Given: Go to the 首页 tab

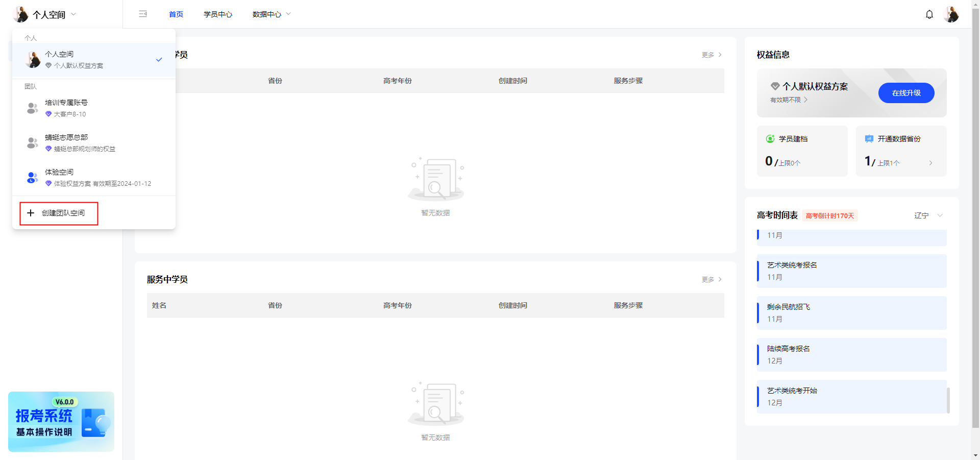Looking at the screenshot, I should (x=176, y=14).
